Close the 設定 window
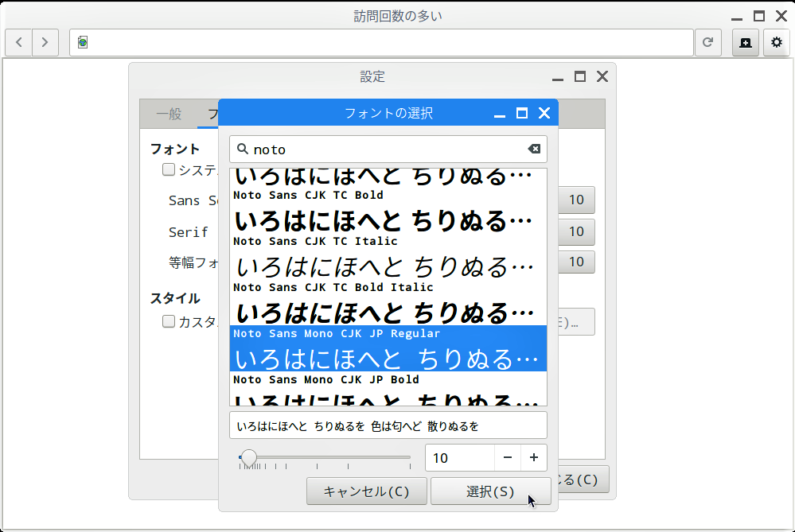The width and height of the screenshot is (795, 532). tap(602, 76)
